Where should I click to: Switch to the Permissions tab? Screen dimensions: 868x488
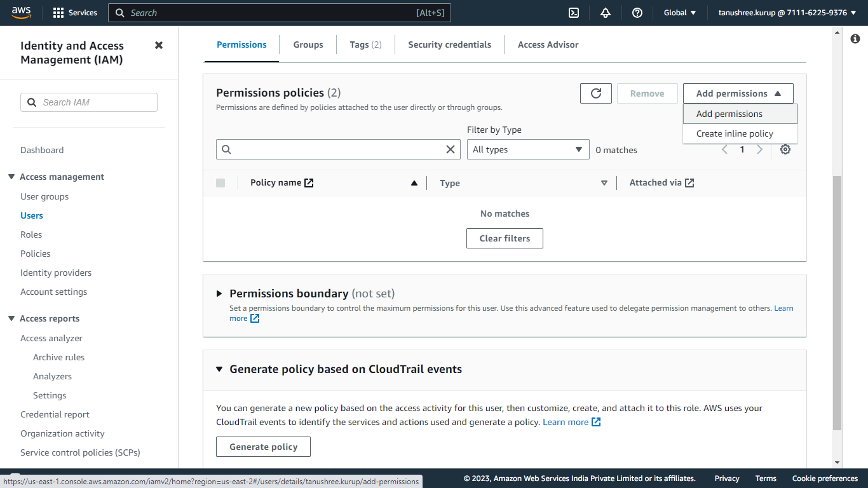pyautogui.click(x=241, y=44)
